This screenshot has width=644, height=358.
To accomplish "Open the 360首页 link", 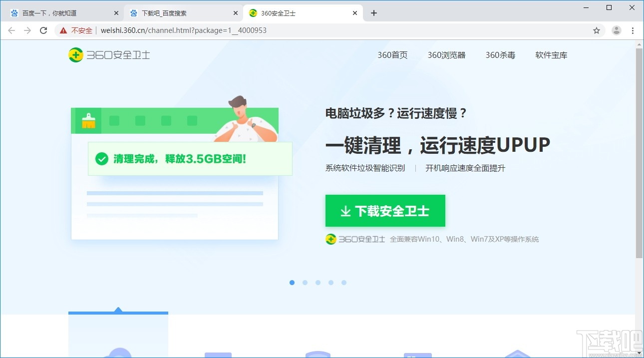I will point(392,55).
